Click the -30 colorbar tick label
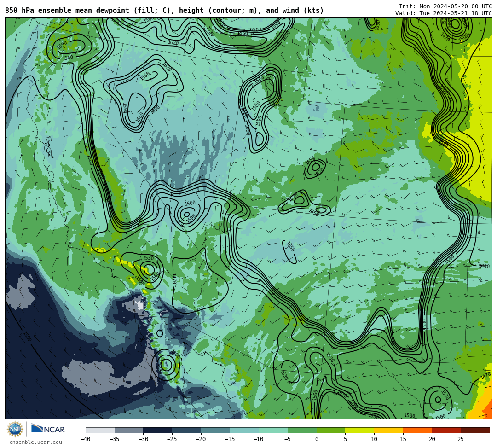This screenshot has height=448, width=497. (143, 439)
